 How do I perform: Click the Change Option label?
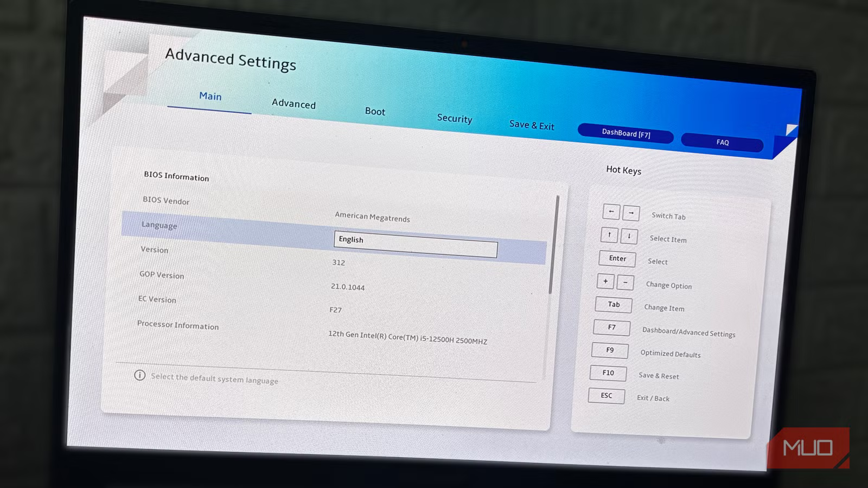click(x=669, y=285)
